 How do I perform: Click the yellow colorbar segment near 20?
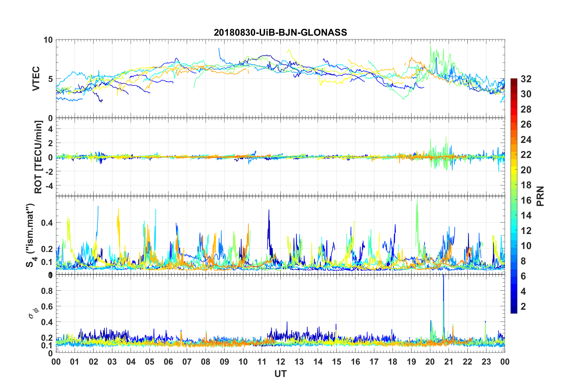tap(514, 170)
